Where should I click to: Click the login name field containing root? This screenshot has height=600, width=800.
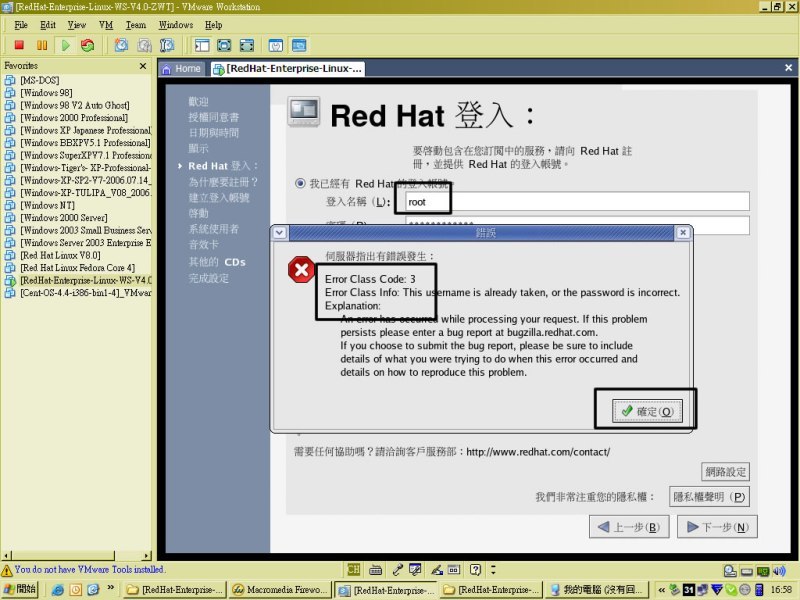[x=577, y=202]
